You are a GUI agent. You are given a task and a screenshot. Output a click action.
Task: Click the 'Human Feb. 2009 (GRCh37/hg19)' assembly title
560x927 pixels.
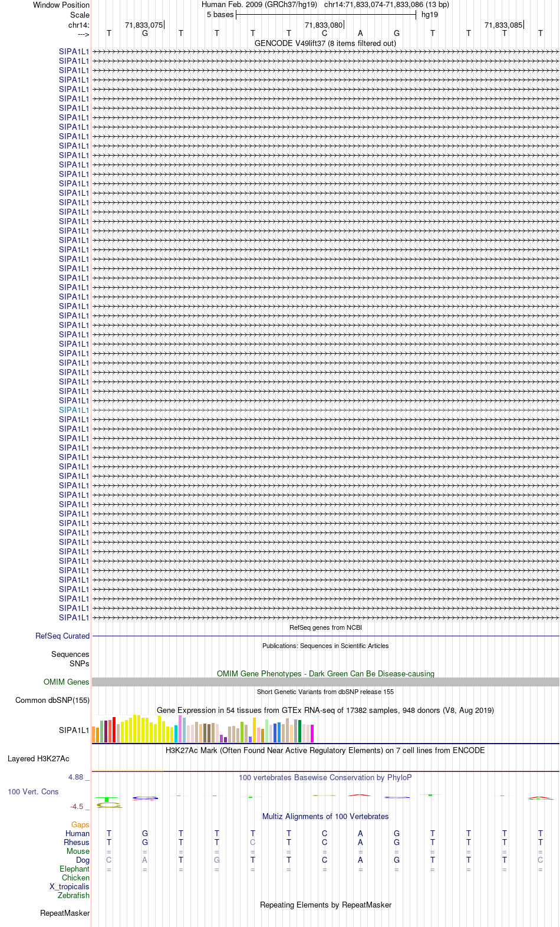tap(259, 5)
